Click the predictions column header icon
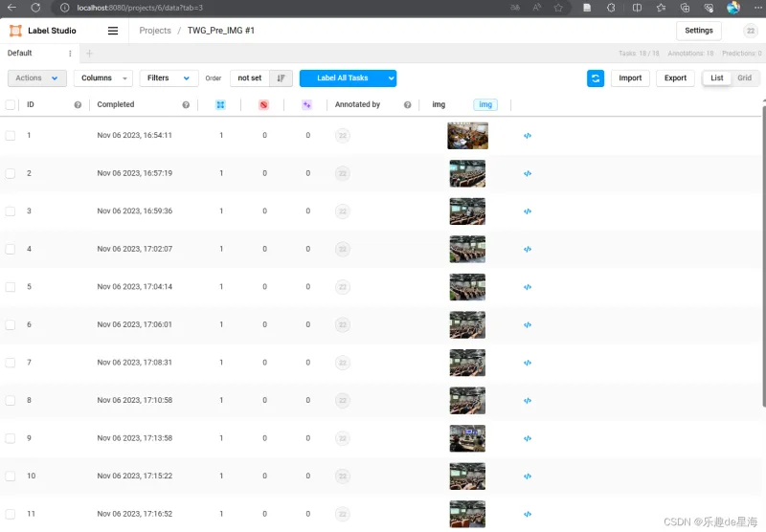Viewport: 766px width, 532px height. (x=307, y=105)
